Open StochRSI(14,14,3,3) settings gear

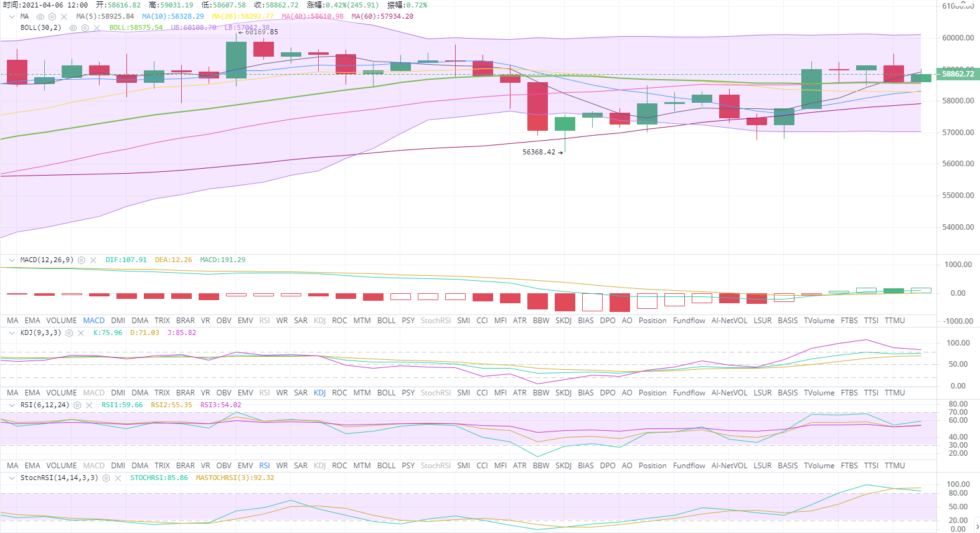(x=106, y=478)
